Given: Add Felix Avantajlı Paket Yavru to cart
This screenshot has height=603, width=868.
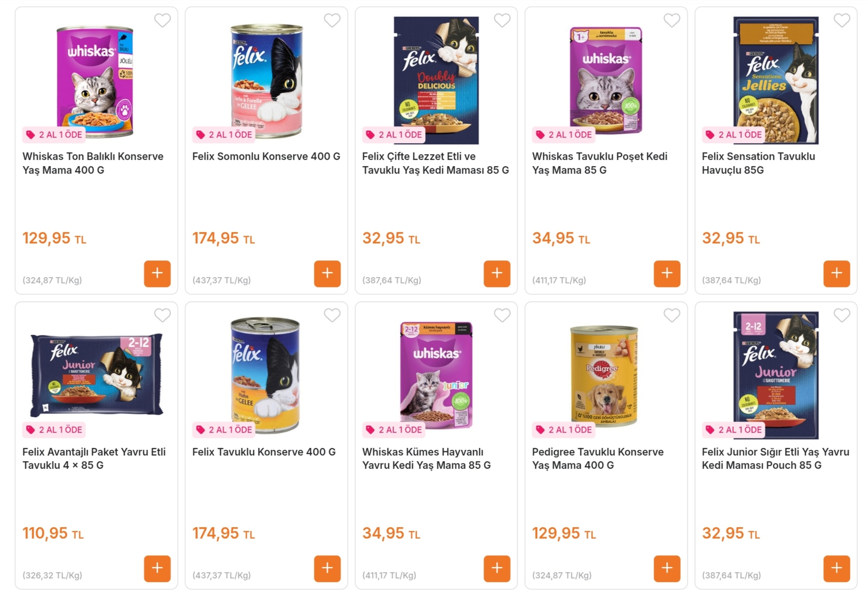Looking at the screenshot, I should click(157, 568).
